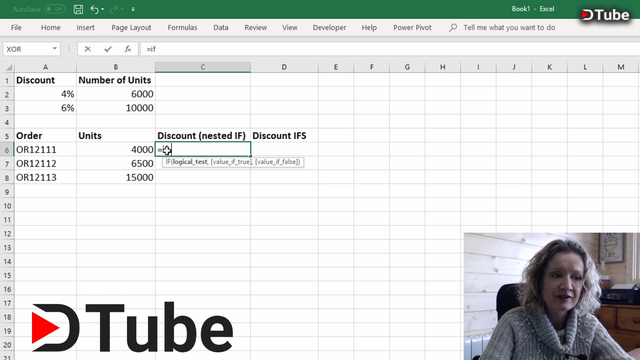Open the Help ribbon tab
The image size is (640, 360).
click(369, 28)
